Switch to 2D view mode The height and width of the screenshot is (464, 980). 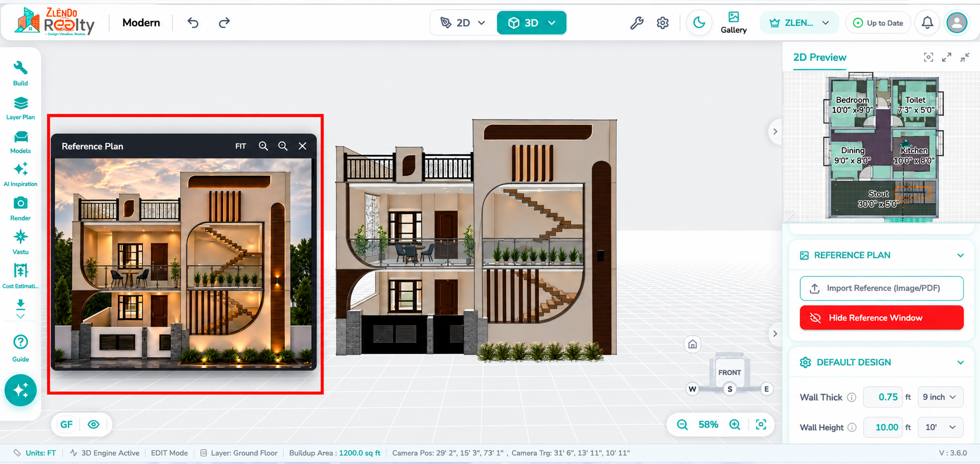click(462, 23)
